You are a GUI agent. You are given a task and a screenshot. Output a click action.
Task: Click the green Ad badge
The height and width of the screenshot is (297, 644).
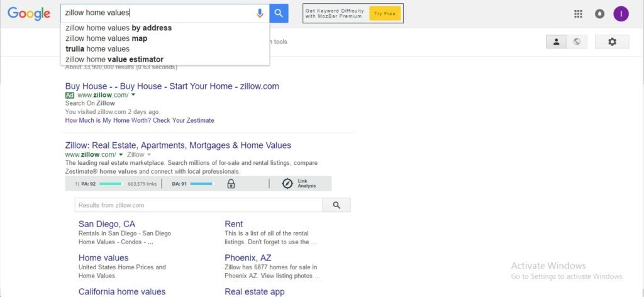(x=70, y=95)
